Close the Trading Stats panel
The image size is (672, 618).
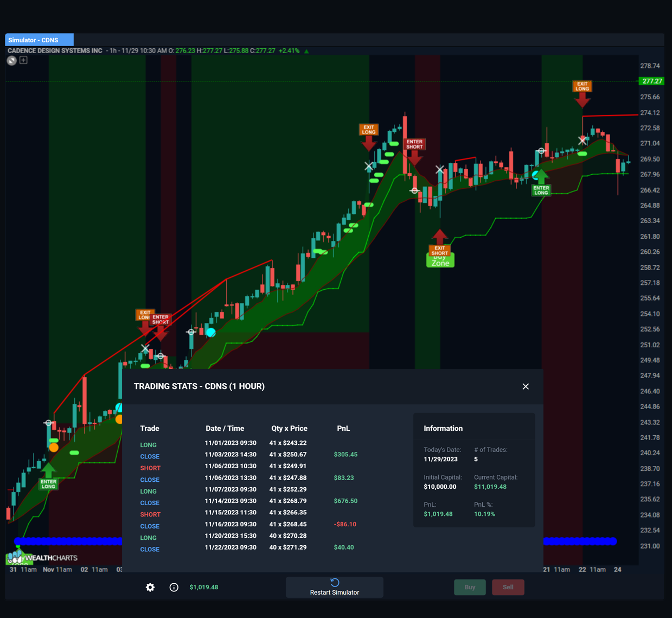[x=526, y=386]
